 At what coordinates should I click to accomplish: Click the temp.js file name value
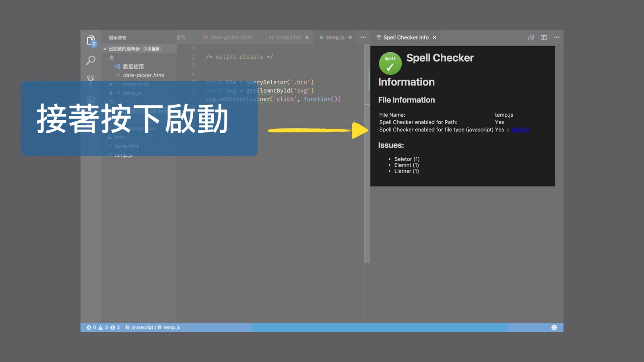tap(504, 115)
